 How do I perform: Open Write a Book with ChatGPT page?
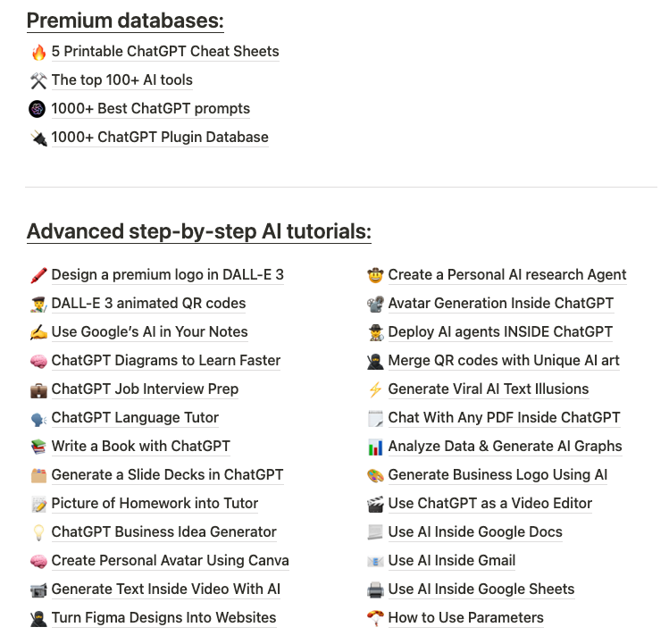pos(141,447)
